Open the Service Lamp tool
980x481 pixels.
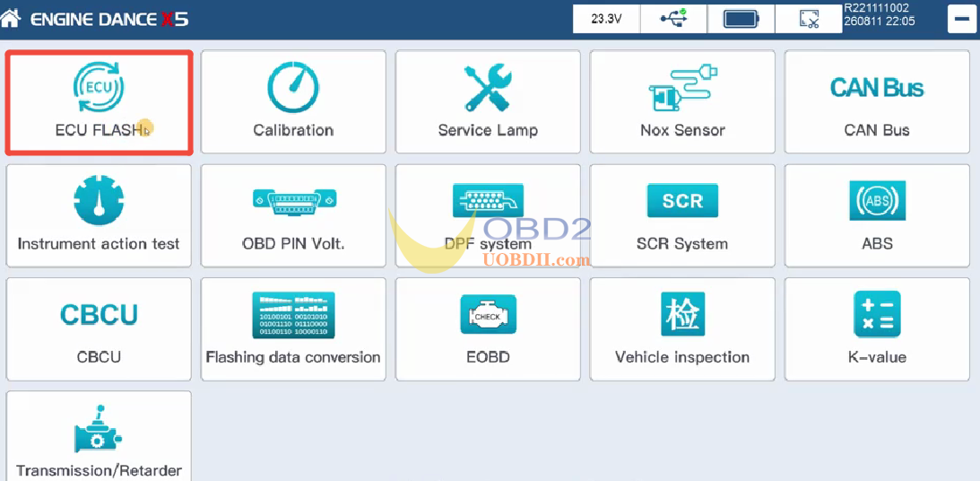[488, 102]
